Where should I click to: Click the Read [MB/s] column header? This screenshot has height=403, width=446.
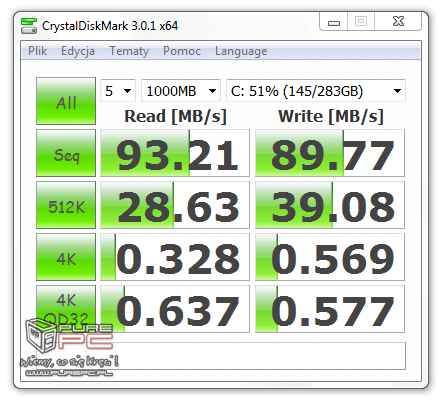[175, 116]
